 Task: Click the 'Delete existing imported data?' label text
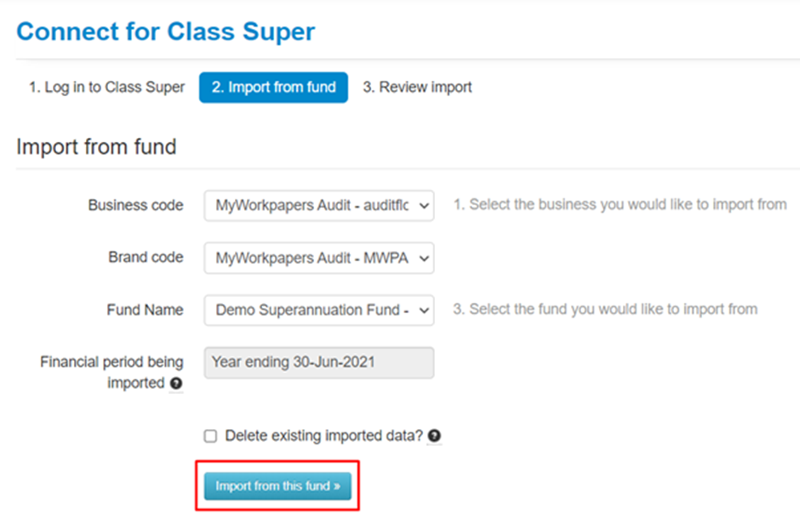pyautogui.click(x=323, y=436)
